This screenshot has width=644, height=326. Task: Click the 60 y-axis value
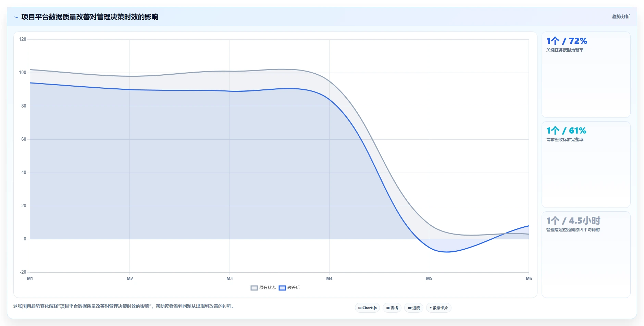[24, 139]
